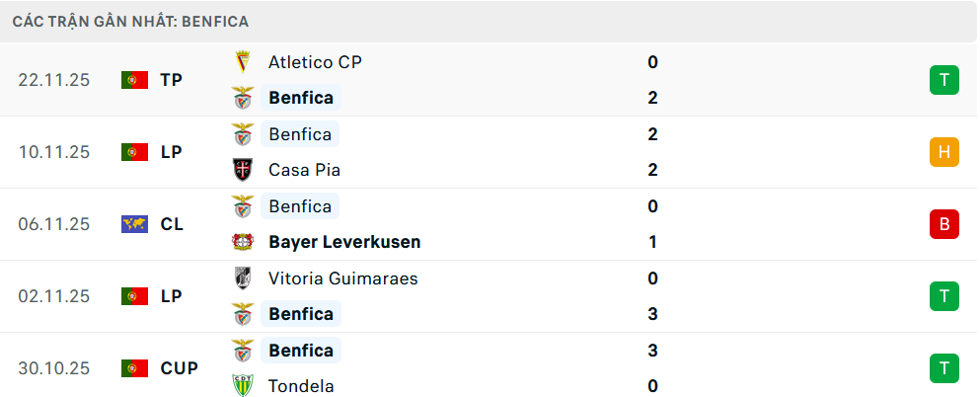Open the Bayer Leverkusen team link

click(344, 242)
